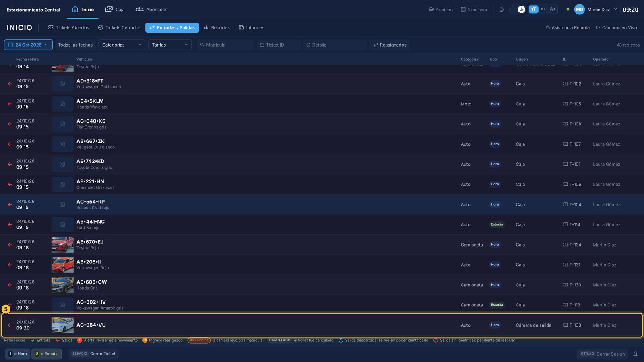
Task: Focus the Detalle filter field
Action: click(x=335, y=45)
